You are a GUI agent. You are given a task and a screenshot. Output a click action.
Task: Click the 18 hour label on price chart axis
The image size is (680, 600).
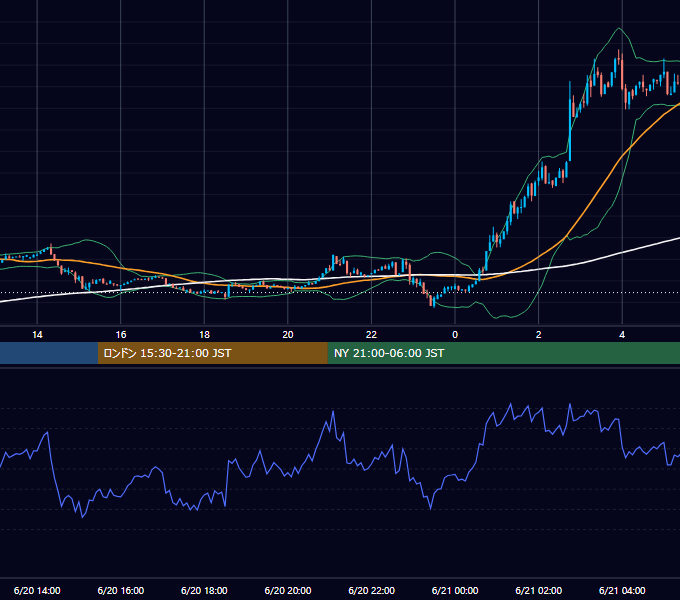(x=204, y=335)
